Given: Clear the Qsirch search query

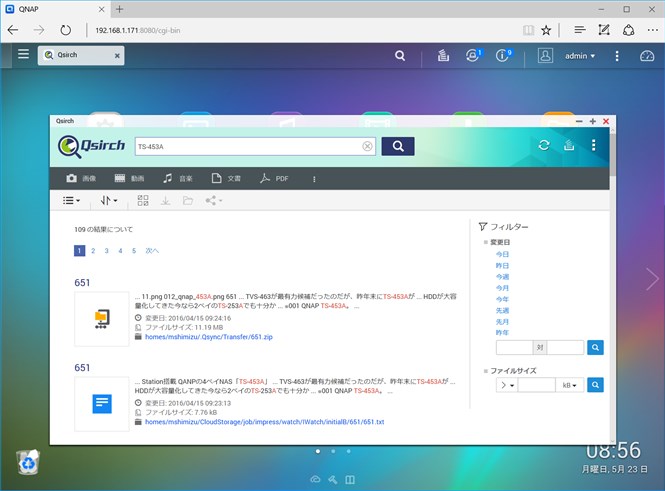Looking at the screenshot, I should (367, 146).
